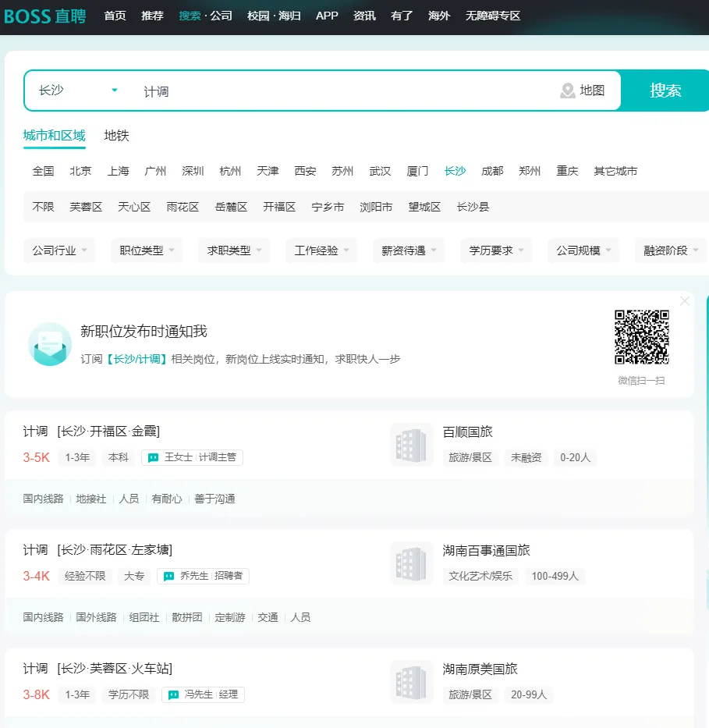709x728 pixels.
Task: Click the chat icon beside 冯先生
Action: pyautogui.click(x=173, y=694)
